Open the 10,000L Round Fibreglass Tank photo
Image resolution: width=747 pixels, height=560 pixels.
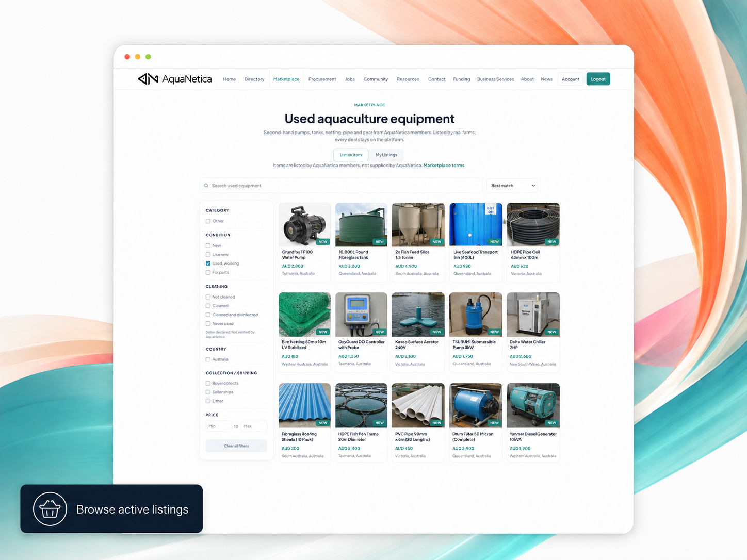click(361, 224)
